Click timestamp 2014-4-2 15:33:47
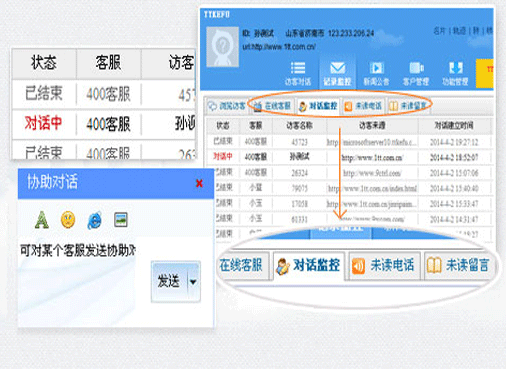Image resolution: width=506 pixels, height=369 pixels. point(454,204)
